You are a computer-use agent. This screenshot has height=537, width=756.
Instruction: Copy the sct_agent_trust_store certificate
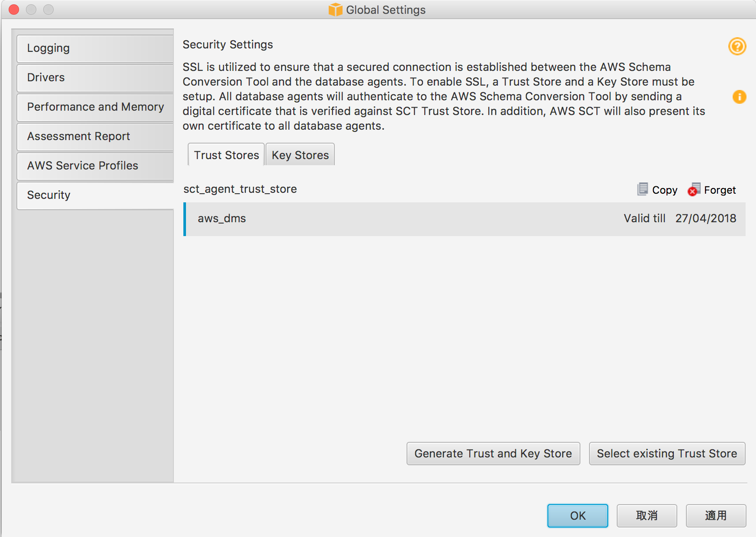[657, 190]
